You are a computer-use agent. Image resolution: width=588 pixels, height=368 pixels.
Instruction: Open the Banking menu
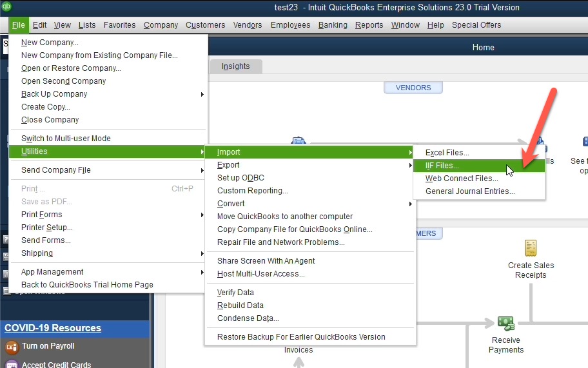pyautogui.click(x=333, y=25)
